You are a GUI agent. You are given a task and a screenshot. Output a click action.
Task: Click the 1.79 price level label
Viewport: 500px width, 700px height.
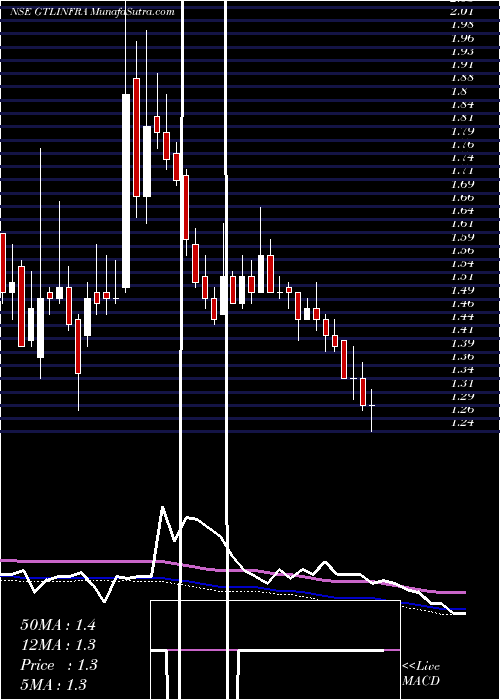(462, 131)
